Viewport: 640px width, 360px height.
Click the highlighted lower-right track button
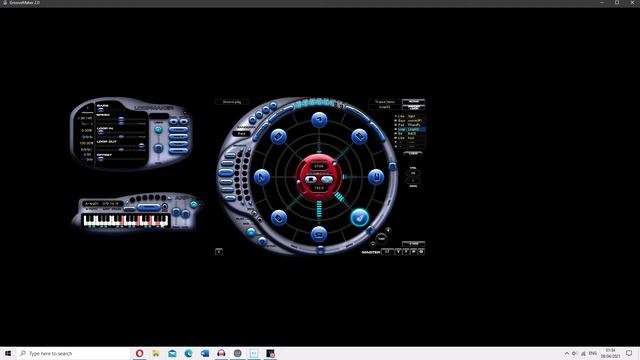click(360, 218)
